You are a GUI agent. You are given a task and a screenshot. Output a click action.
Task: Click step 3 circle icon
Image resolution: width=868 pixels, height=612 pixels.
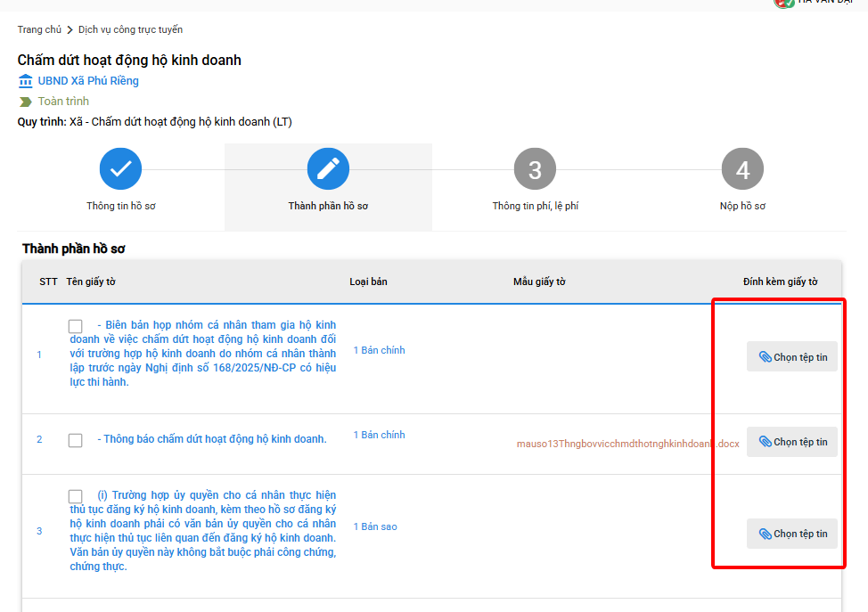click(535, 169)
